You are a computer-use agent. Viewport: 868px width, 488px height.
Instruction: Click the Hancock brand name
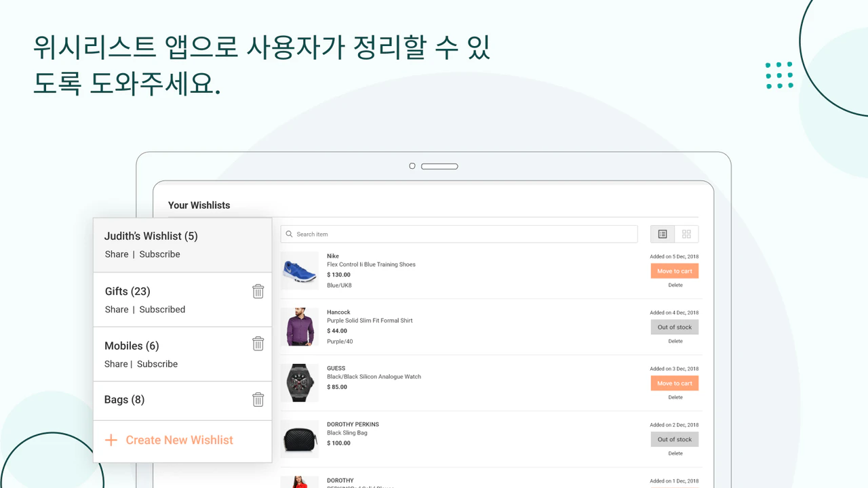pos(338,312)
